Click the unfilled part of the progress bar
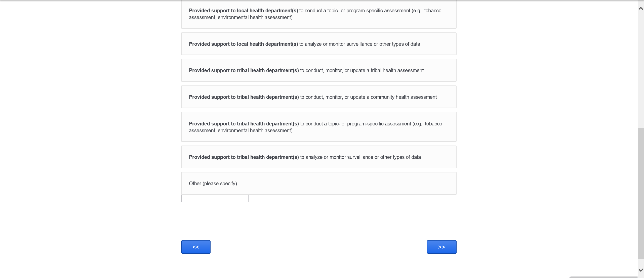The width and height of the screenshot is (644, 278). coord(352,0)
